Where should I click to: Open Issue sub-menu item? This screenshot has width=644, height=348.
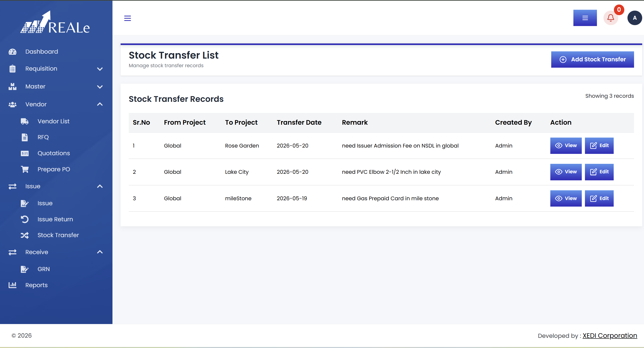(x=45, y=203)
